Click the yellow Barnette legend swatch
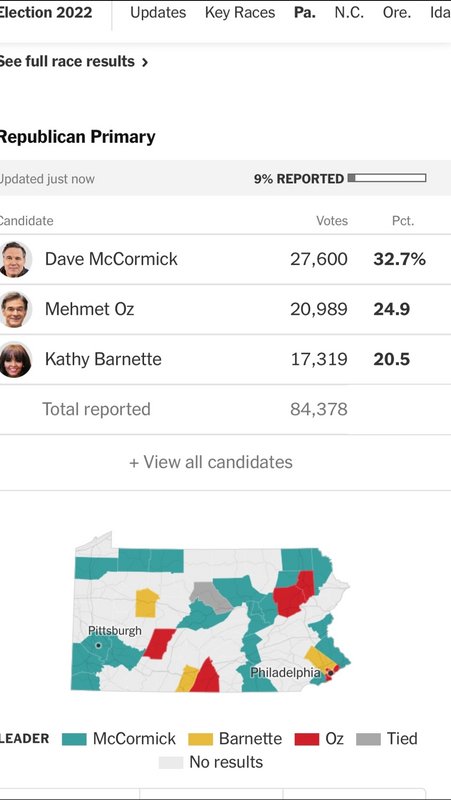This screenshot has height=800, width=451. click(x=201, y=739)
